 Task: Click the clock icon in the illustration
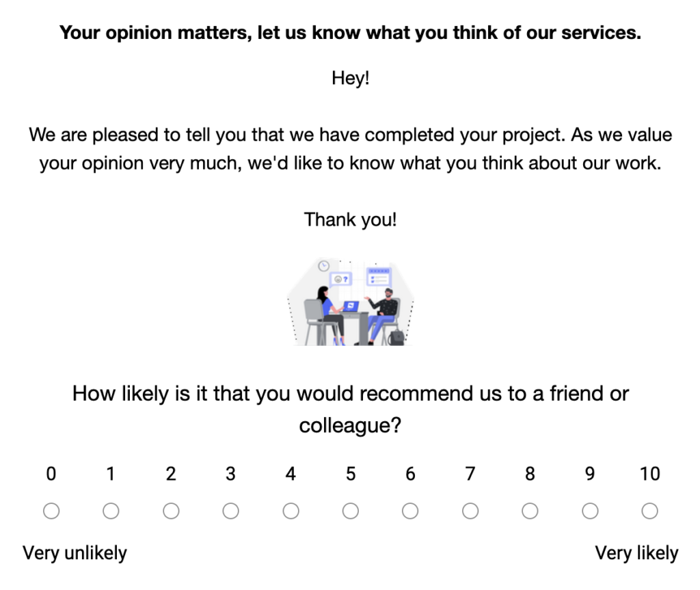coord(324,265)
